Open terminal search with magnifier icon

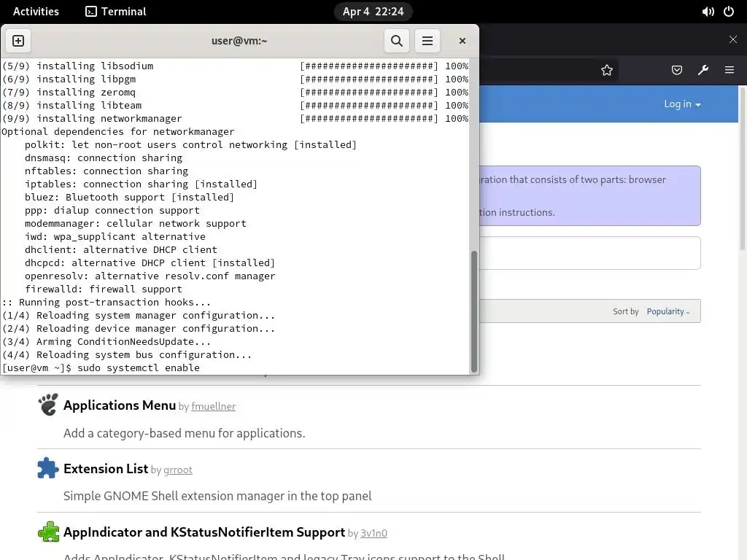pos(396,41)
